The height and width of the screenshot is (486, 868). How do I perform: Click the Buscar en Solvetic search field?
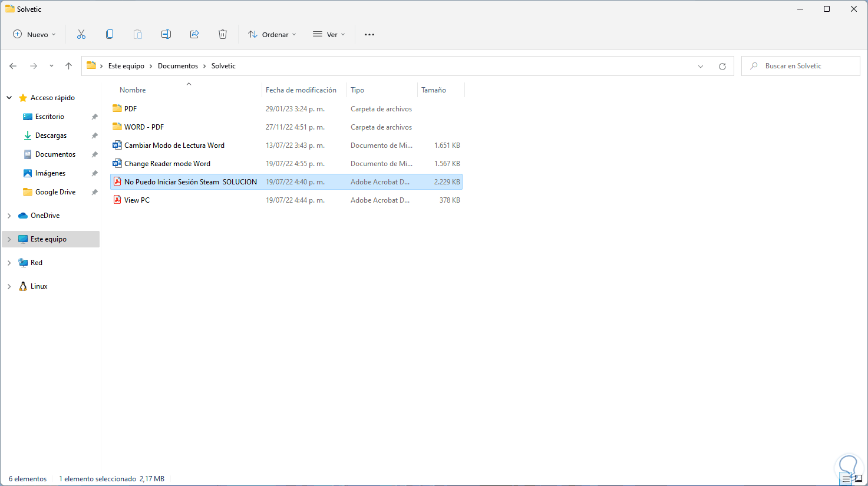pos(801,66)
